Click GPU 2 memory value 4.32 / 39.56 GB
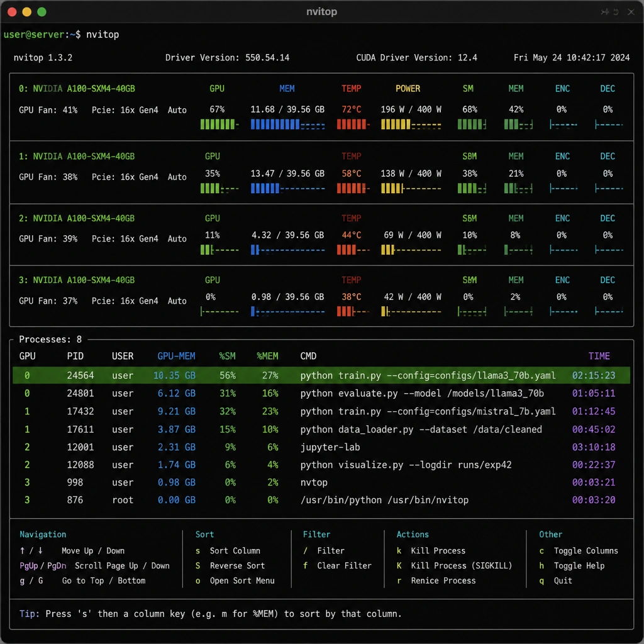The image size is (644, 644). click(287, 235)
